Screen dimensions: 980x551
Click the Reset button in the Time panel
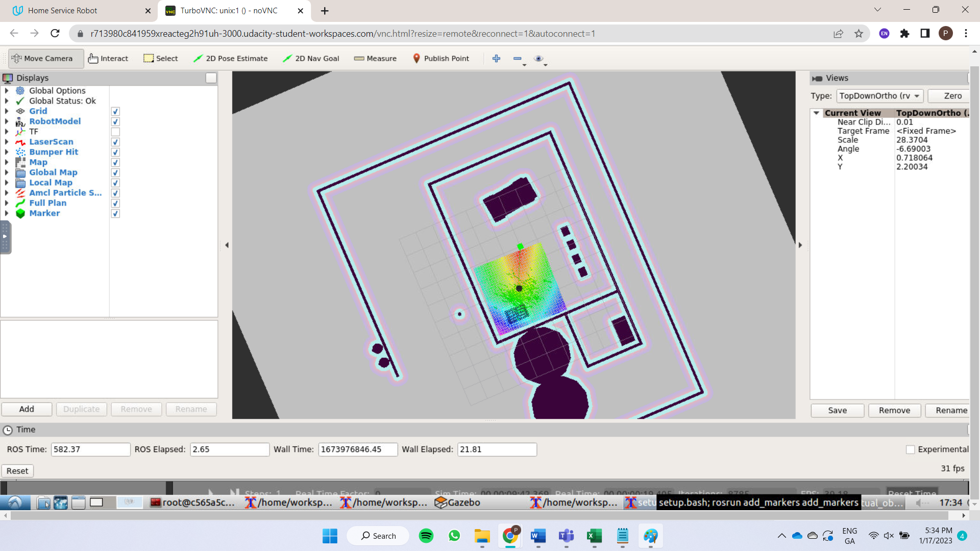coord(17,470)
